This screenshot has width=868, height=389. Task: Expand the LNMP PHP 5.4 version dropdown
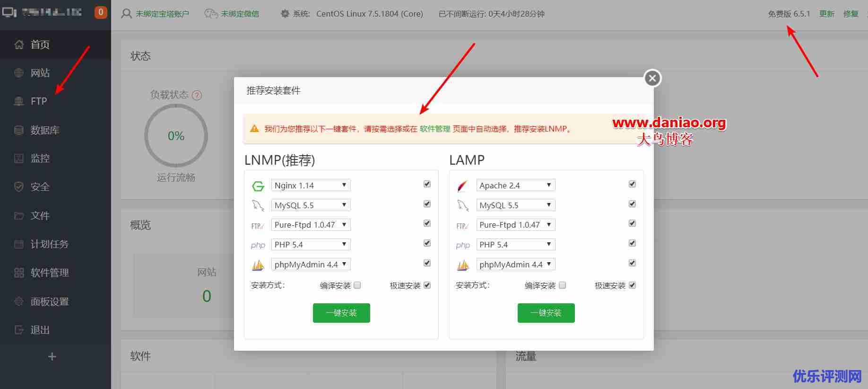pyautogui.click(x=311, y=244)
